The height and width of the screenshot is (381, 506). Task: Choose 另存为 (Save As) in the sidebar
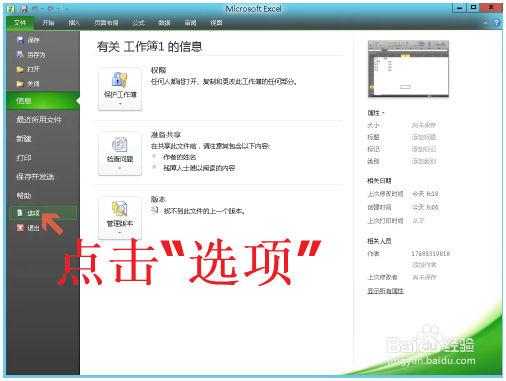[31, 55]
